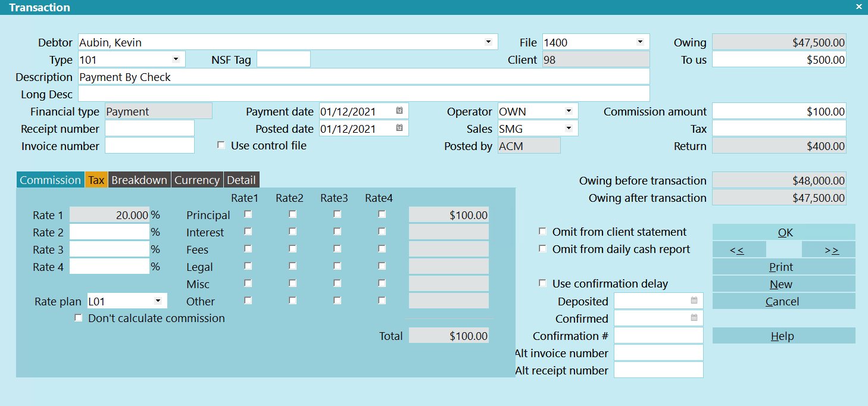The width and height of the screenshot is (868, 406).
Task: Cancel the transaction
Action: pos(784,301)
